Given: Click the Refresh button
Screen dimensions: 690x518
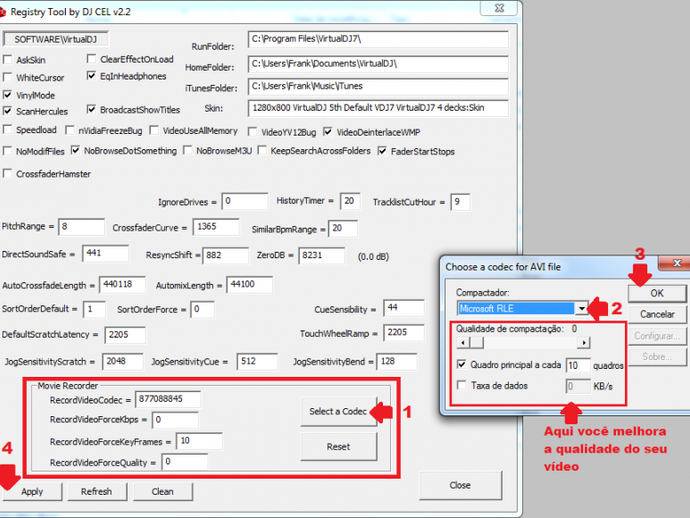Looking at the screenshot, I should (x=97, y=492).
